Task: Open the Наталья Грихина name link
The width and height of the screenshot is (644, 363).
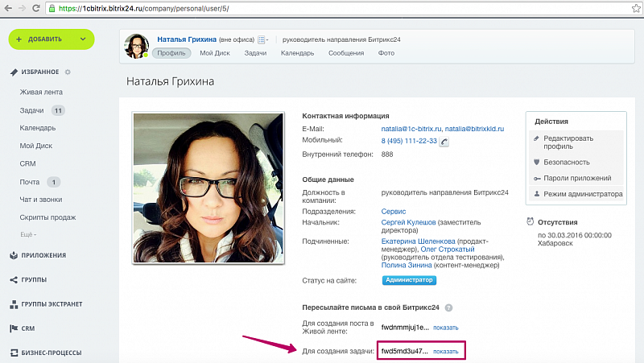Action: click(x=187, y=39)
